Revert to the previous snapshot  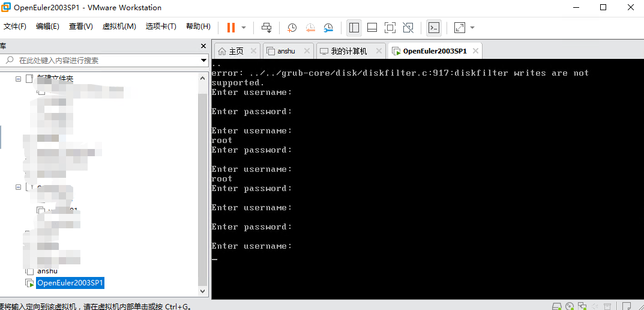pyautogui.click(x=310, y=27)
